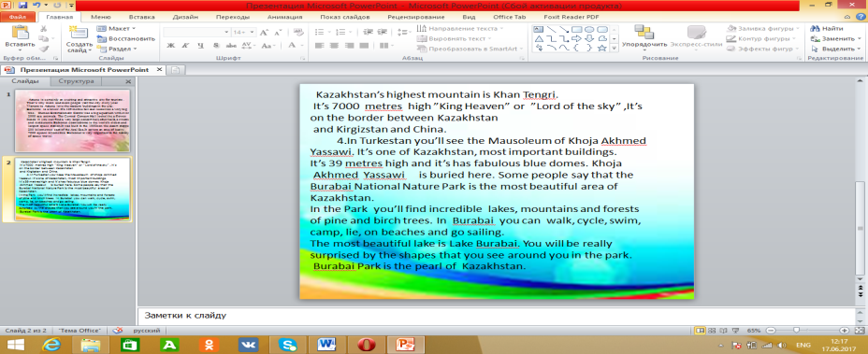Click Find (Найти) button
Image resolution: width=868 pixels, height=354 pixels.
[827, 28]
